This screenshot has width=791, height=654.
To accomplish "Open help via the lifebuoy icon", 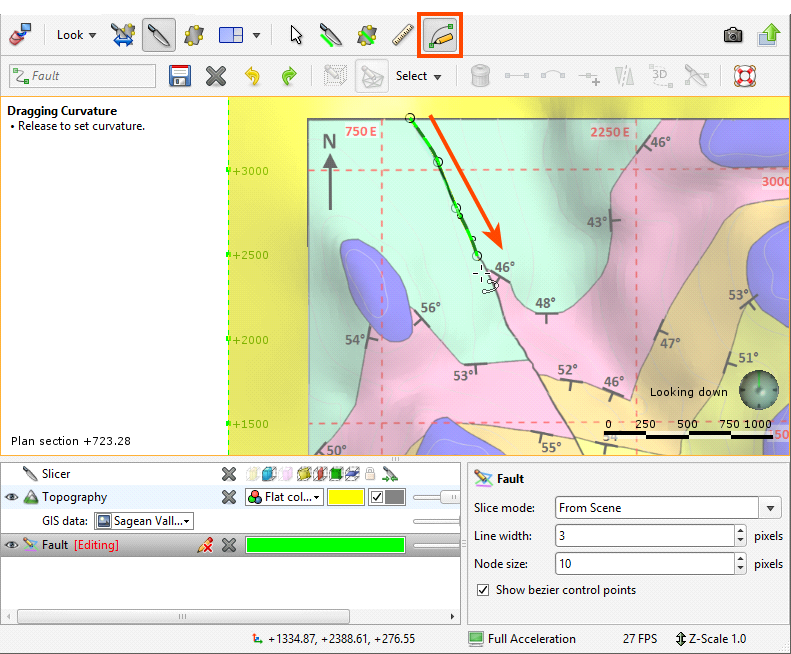I will click(745, 76).
